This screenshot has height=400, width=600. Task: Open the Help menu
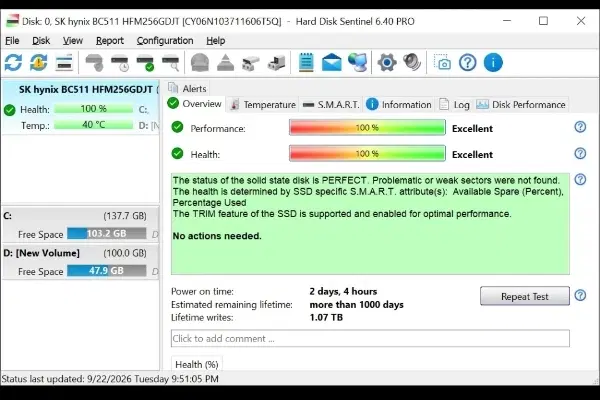click(x=215, y=41)
